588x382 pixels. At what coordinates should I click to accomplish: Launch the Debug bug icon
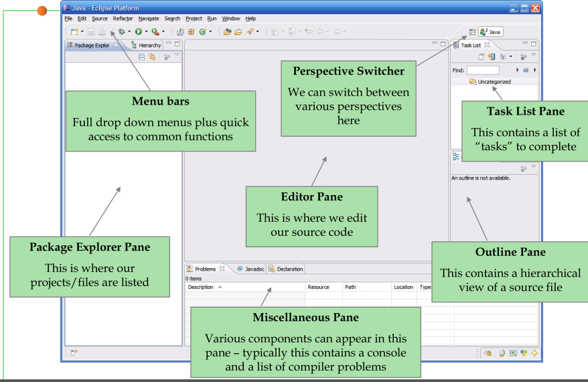coord(121,32)
